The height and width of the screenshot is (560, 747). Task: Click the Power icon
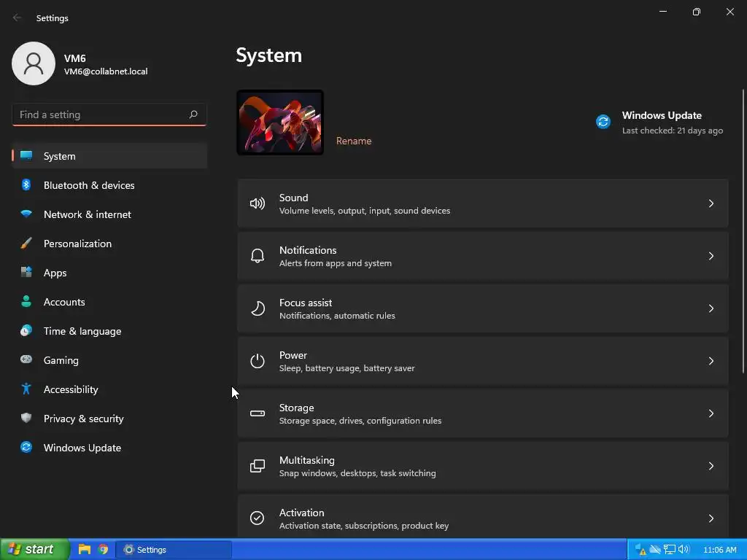[258, 361]
